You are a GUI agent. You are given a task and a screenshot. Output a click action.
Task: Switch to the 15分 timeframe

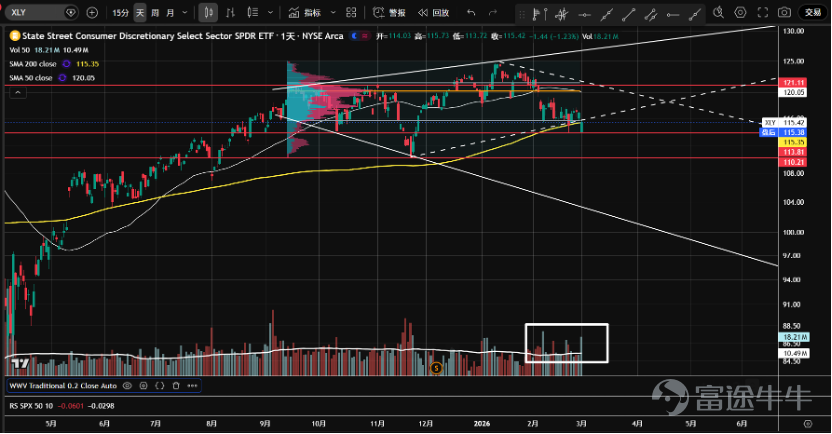click(x=120, y=12)
